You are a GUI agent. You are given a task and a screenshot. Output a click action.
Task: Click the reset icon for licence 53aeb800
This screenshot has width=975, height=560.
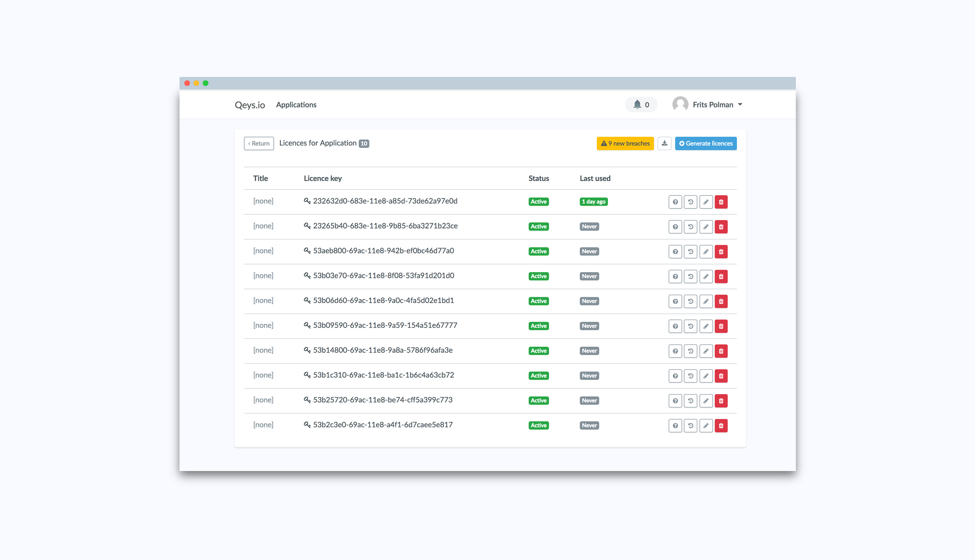(690, 252)
